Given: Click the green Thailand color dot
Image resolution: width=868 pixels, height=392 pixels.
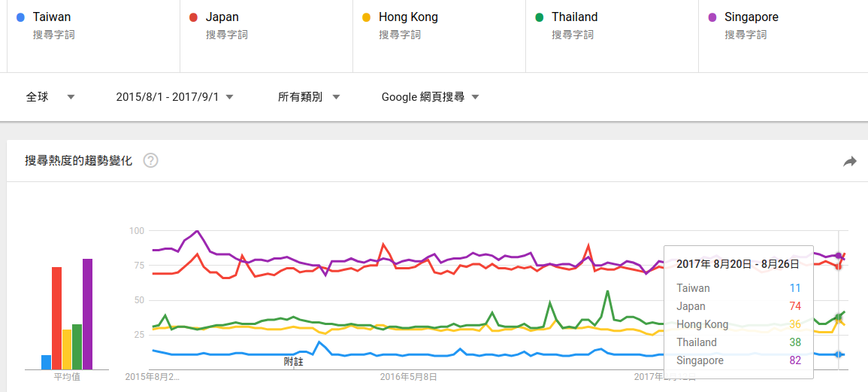Looking at the screenshot, I should (539, 17).
